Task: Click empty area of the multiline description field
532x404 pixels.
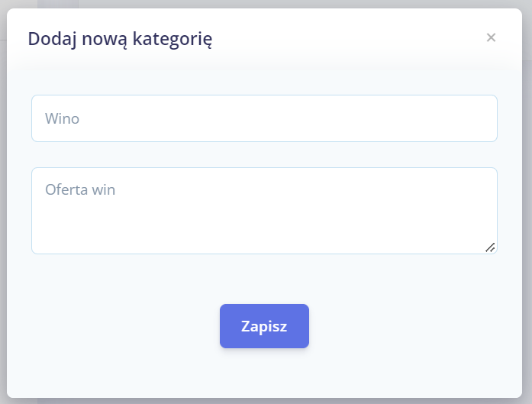Action: [305, 225]
